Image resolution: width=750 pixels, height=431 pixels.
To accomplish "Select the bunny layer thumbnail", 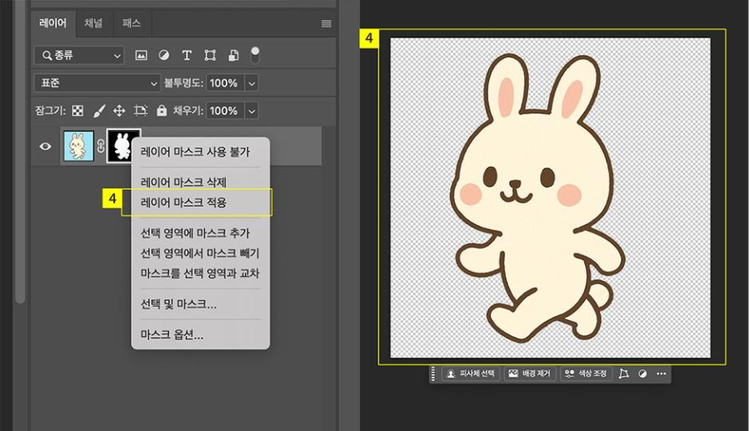I will pyautogui.click(x=79, y=146).
